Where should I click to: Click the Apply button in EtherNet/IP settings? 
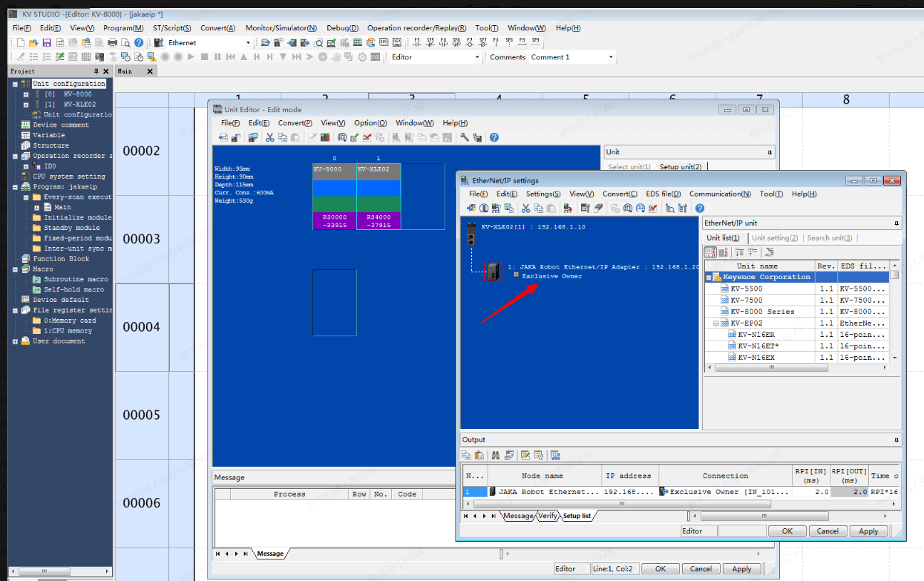pyautogui.click(x=868, y=531)
